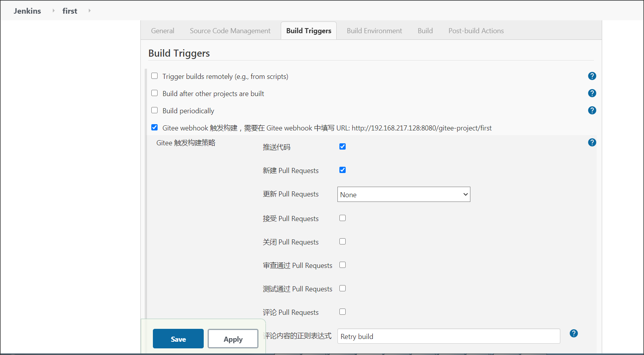
Task: Click the chevron after Jenkins breadcrumb
Action: pyautogui.click(x=53, y=11)
